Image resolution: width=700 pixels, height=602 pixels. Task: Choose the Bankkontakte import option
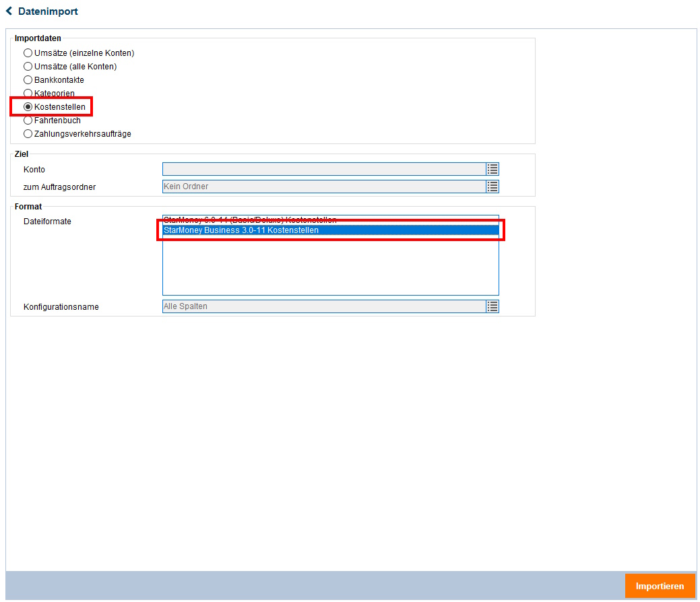(28, 80)
